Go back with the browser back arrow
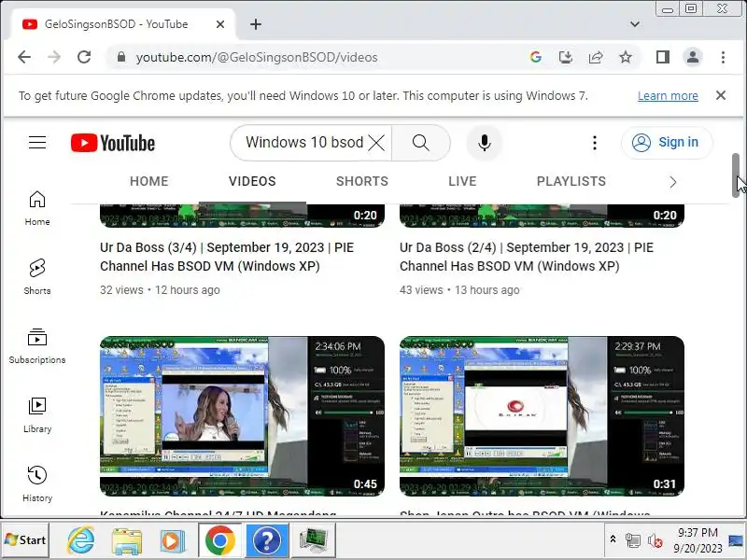This screenshot has height=560, width=747. point(24,57)
